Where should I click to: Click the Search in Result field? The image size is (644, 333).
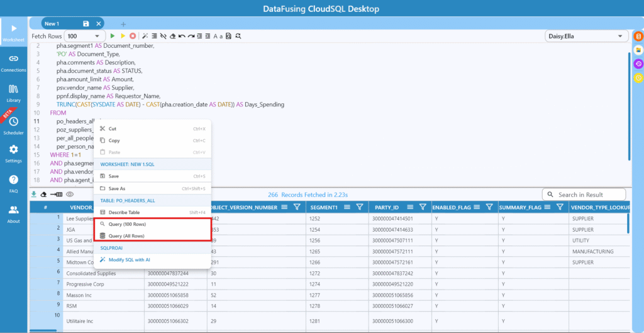(x=584, y=195)
